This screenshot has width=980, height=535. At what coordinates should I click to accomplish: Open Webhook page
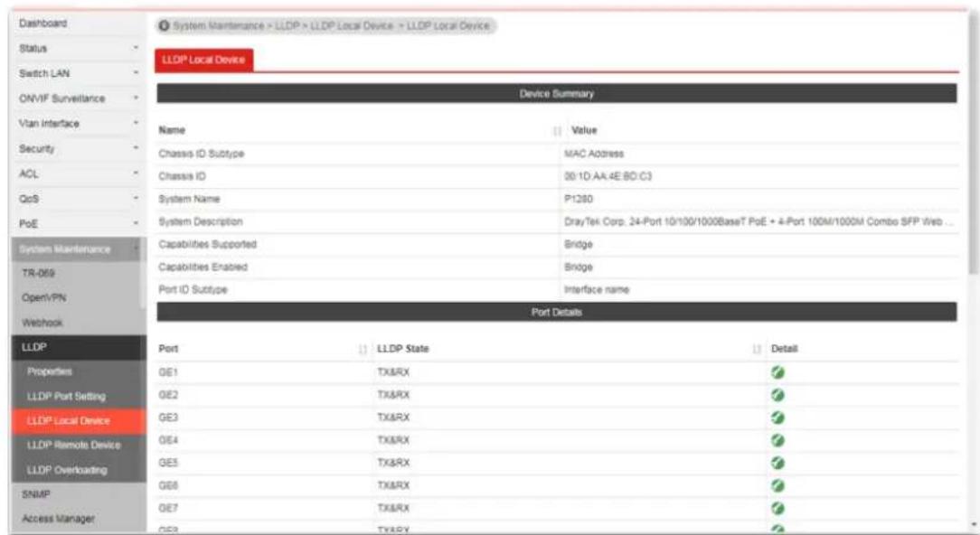42,323
